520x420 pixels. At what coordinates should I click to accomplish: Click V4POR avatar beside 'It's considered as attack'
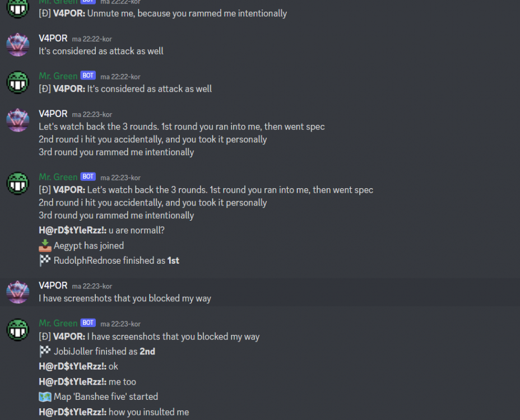click(18, 45)
